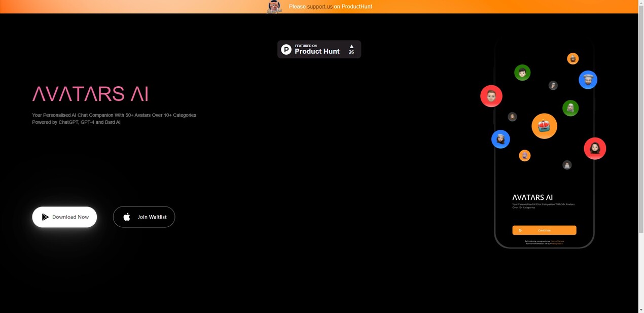
Task: Select the red-haired avatar on left red circle
Action: point(491,96)
